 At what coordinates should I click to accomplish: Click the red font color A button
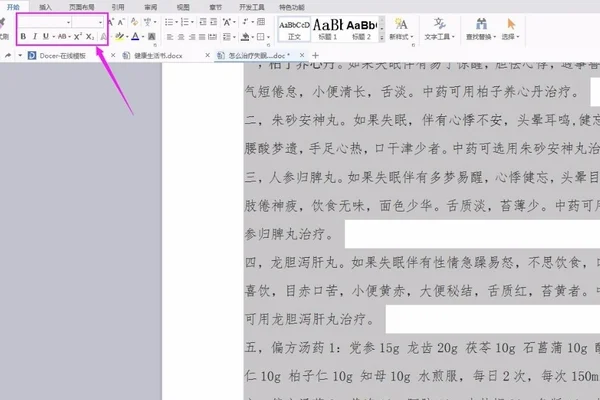pos(136,37)
